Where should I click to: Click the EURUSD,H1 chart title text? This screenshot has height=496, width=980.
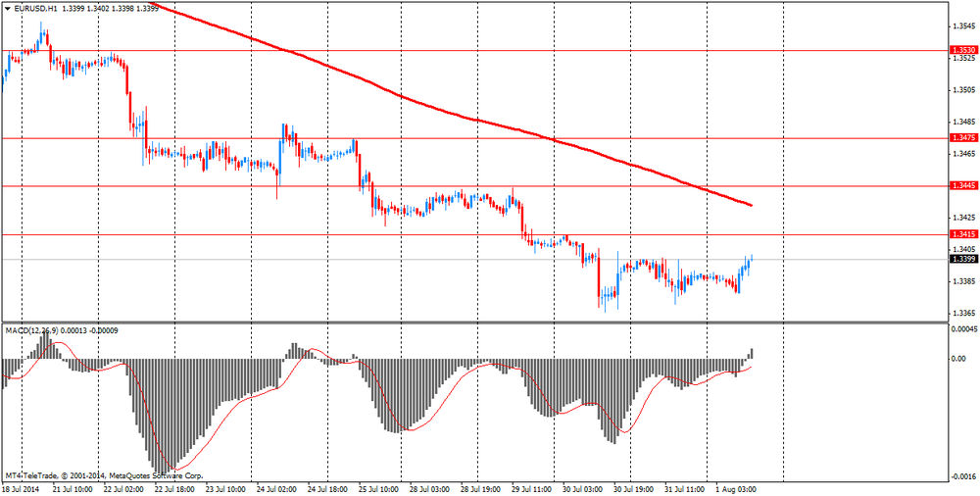pos(35,9)
